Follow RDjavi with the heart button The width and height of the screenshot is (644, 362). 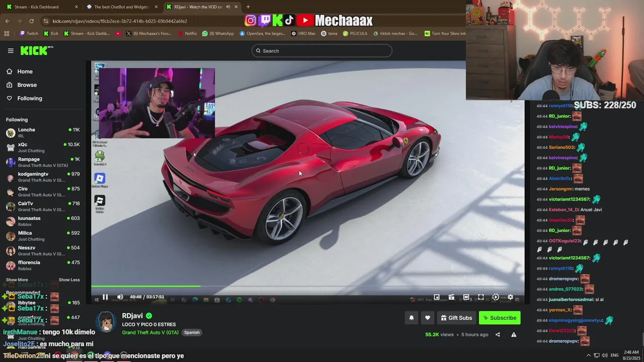click(428, 318)
